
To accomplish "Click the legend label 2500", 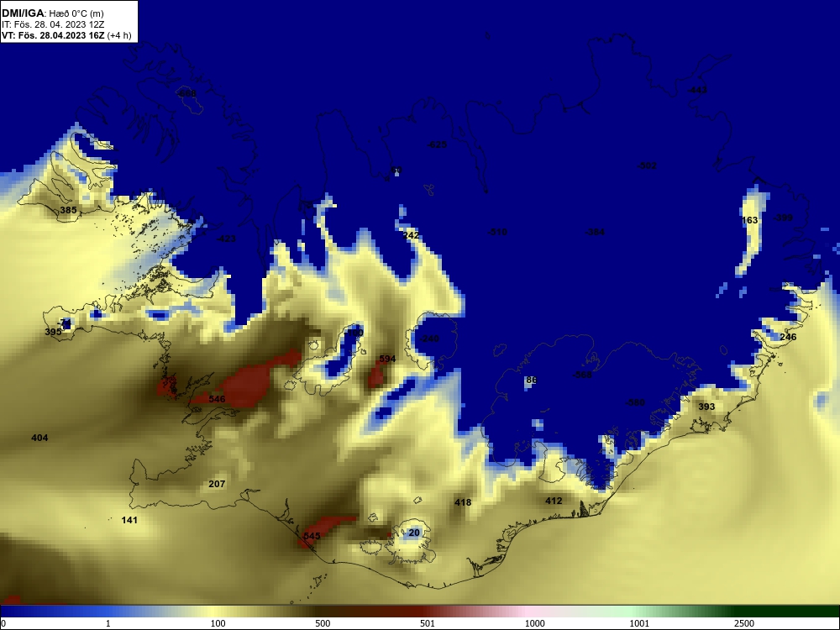I will pyautogui.click(x=744, y=623).
